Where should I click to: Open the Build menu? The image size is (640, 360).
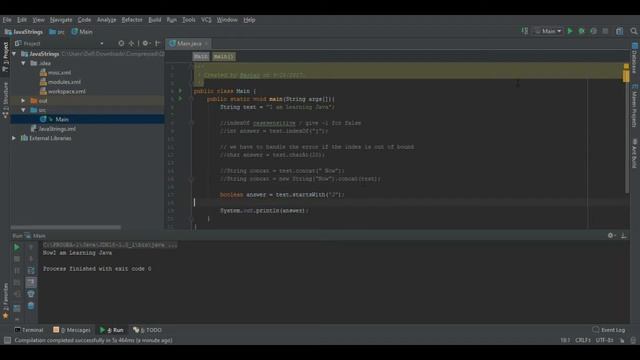[155, 20]
